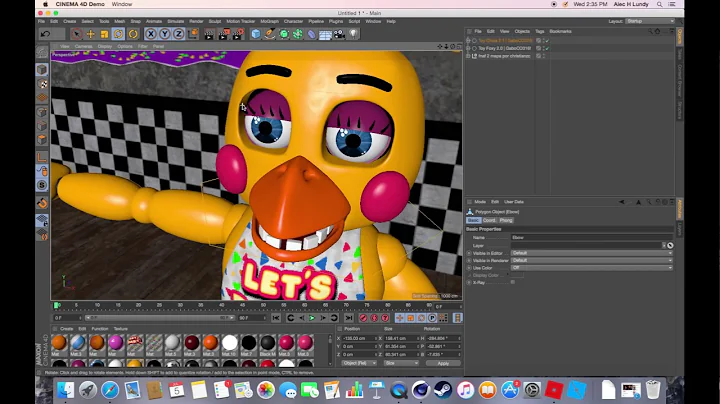Switch to the Coord attributes tab
Image resolution: width=720 pixels, height=404 pixels.
[489, 220]
